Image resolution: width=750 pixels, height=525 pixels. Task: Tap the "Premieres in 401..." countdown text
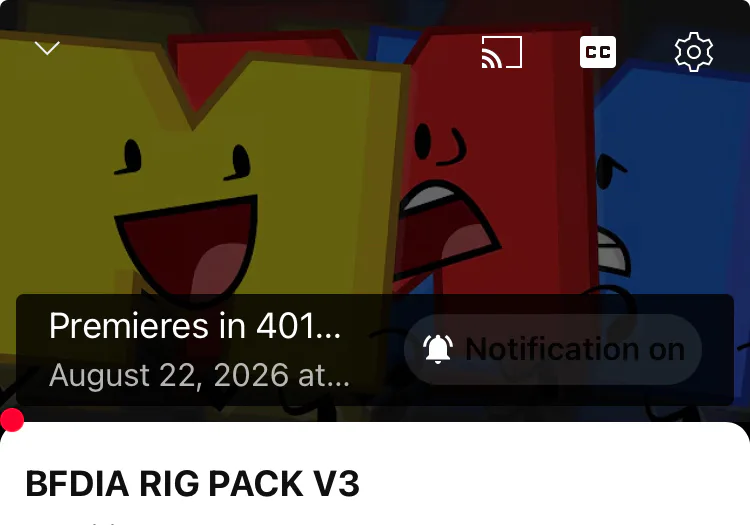point(195,326)
